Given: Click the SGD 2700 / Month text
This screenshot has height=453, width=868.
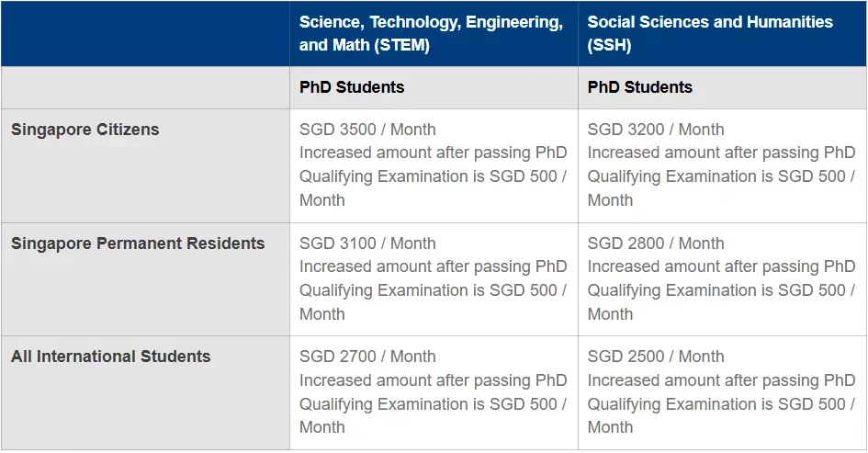Looking at the screenshot, I should [x=367, y=357].
